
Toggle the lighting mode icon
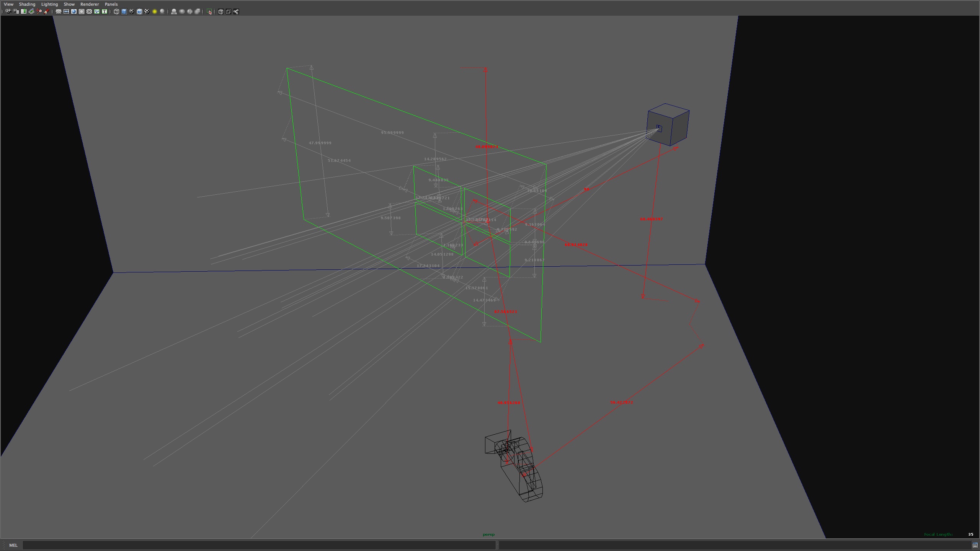coord(154,11)
